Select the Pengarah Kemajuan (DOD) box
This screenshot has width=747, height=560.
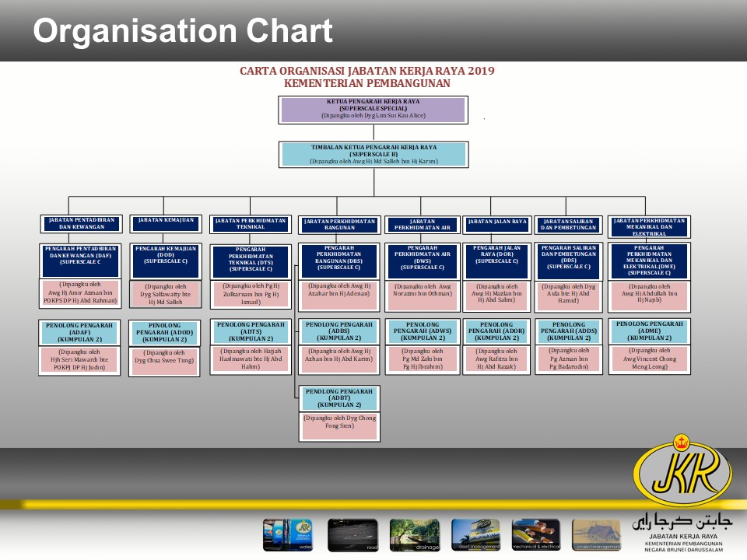tap(166, 261)
